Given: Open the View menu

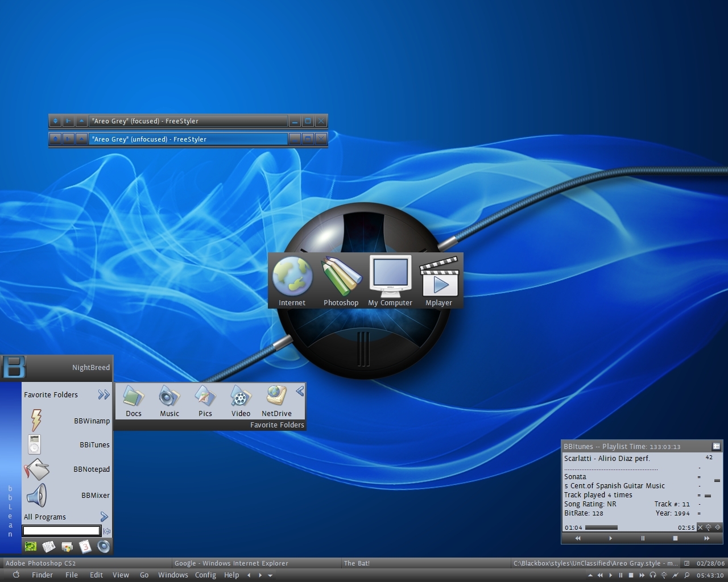Looking at the screenshot, I should coord(121,575).
